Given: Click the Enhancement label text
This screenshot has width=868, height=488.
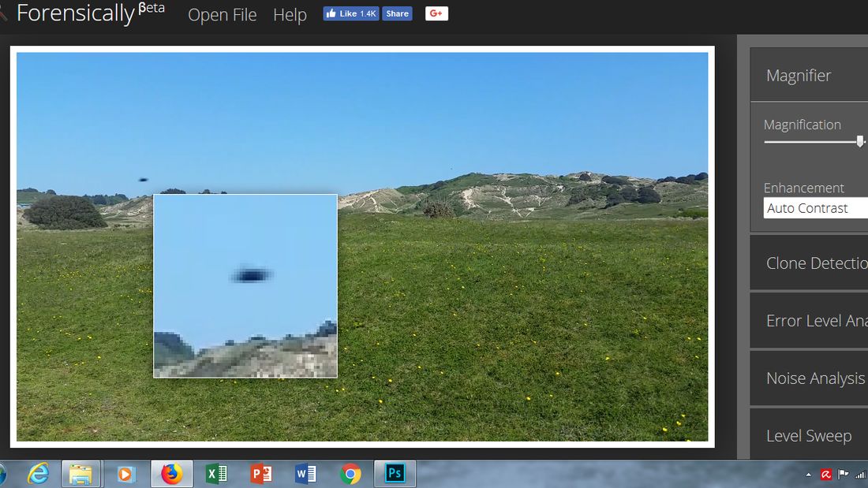Looking at the screenshot, I should [x=804, y=188].
